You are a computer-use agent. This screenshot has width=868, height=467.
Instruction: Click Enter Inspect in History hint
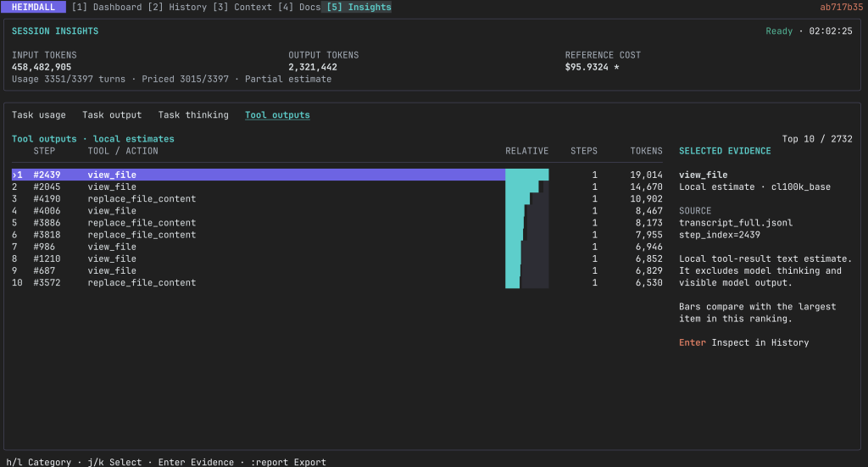pyautogui.click(x=744, y=342)
